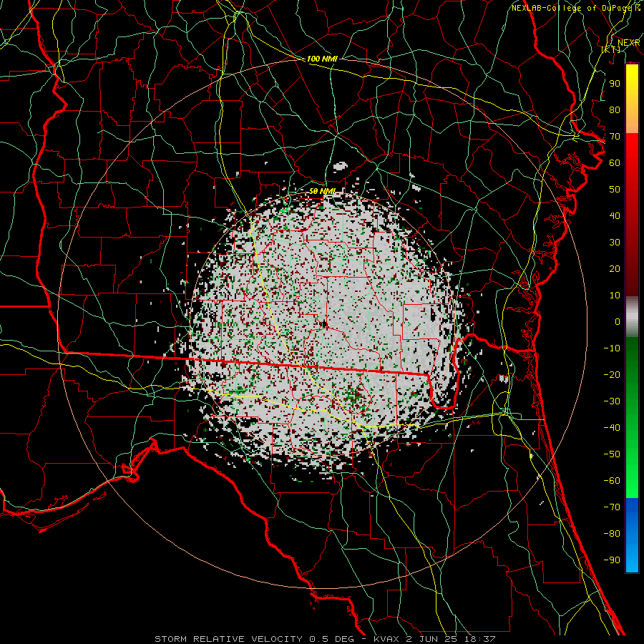644x644 pixels.
Task: Click the -90 scale label
Action: (x=612, y=560)
